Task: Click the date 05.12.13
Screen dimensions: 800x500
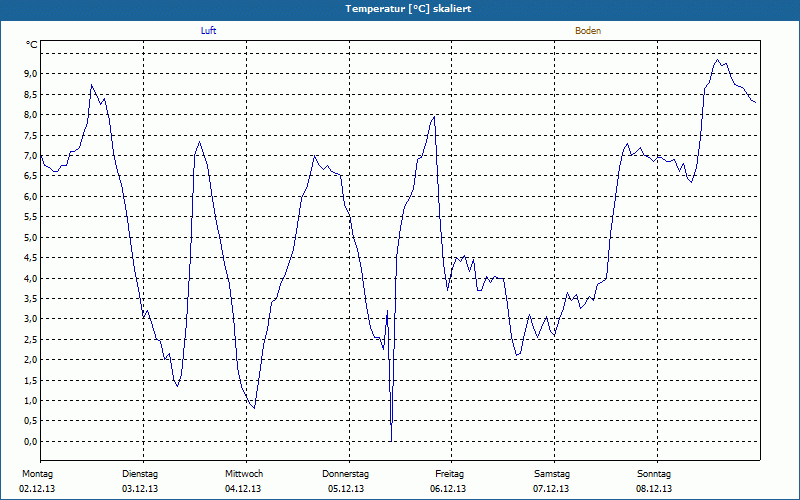Action: click(346, 489)
